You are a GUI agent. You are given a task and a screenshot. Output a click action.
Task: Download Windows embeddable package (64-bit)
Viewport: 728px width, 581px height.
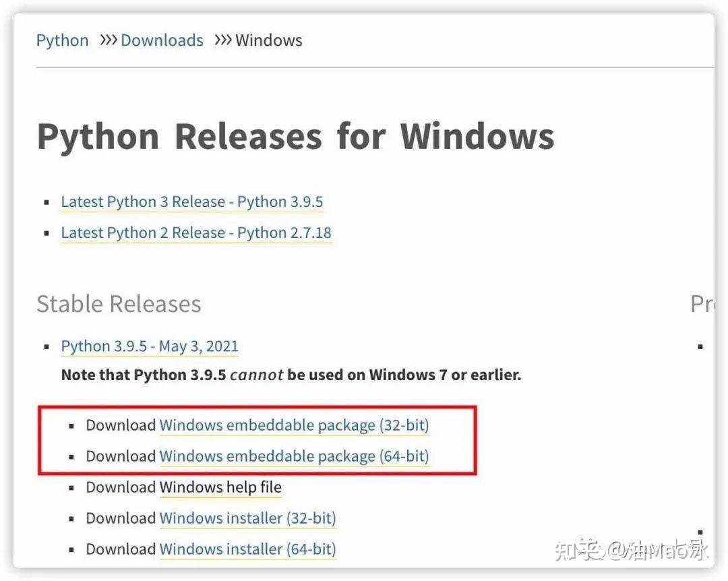(x=294, y=456)
